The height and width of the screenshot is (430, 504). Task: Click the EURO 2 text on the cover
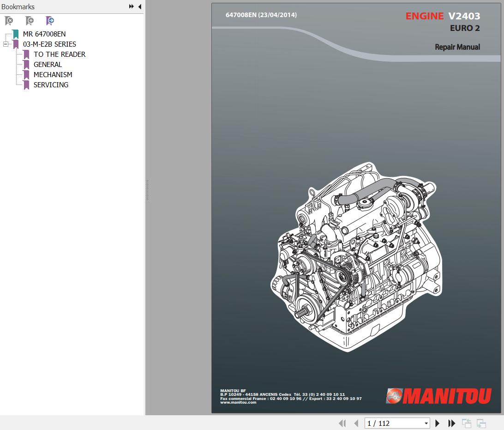[465, 28]
